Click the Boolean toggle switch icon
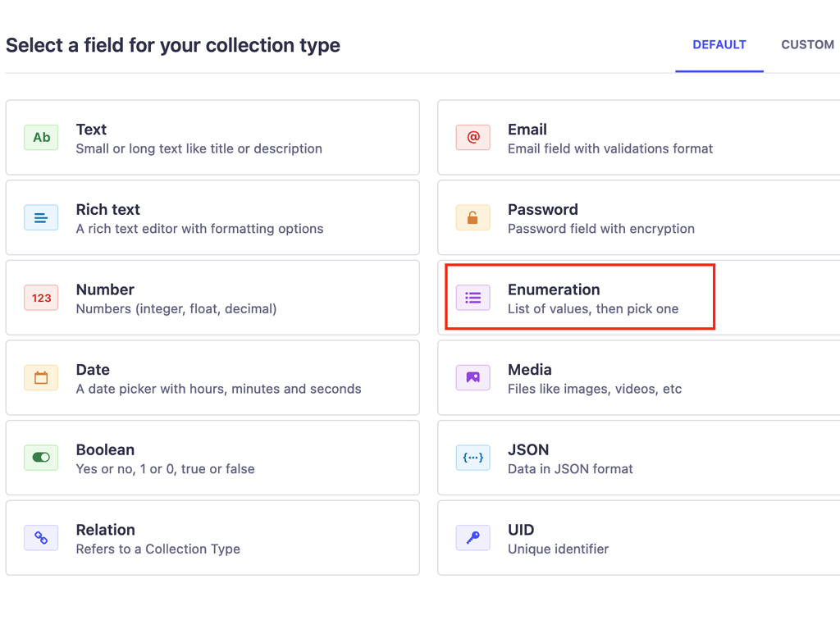Screen dimensions: 840x620 point(41,458)
